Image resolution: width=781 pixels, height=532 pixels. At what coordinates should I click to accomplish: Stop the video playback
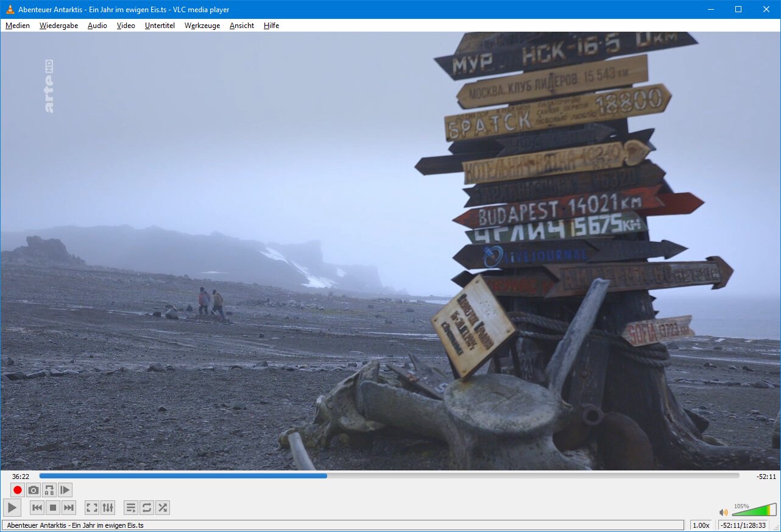(53, 508)
